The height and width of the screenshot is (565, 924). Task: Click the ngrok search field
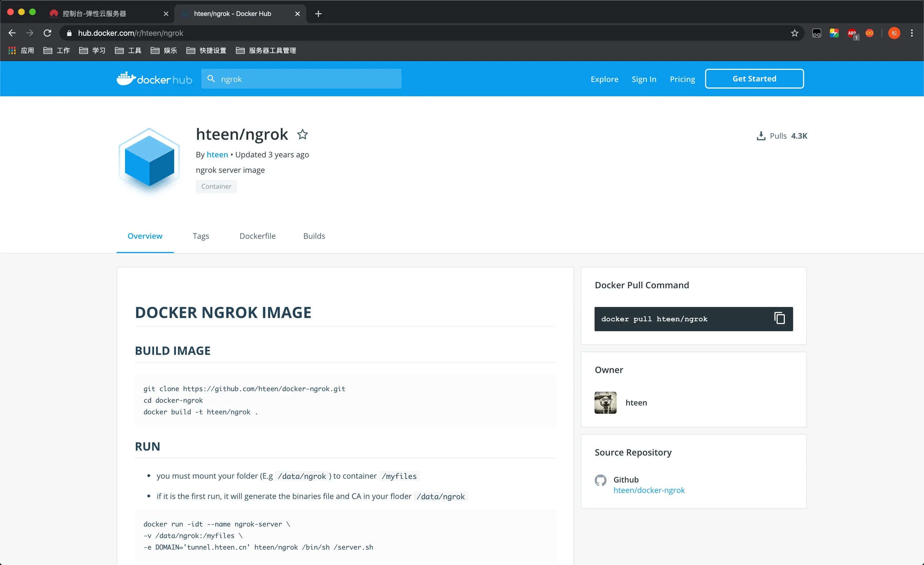pyautogui.click(x=307, y=79)
